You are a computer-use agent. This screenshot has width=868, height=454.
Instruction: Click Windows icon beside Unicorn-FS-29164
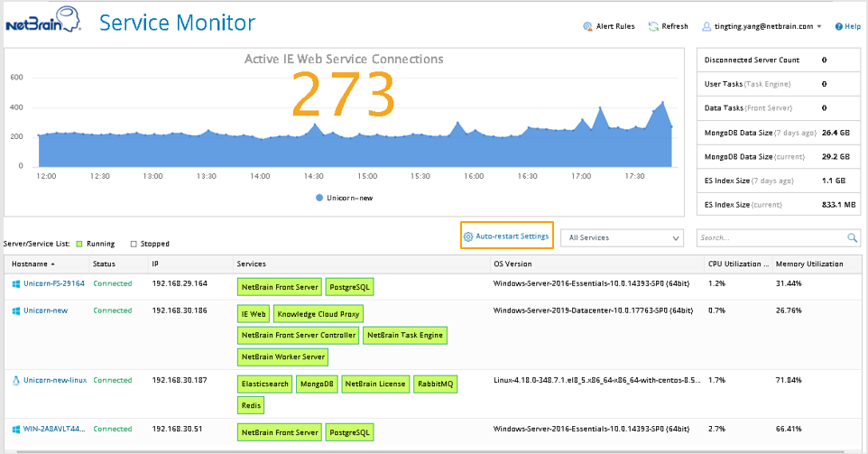[x=15, y=283]
